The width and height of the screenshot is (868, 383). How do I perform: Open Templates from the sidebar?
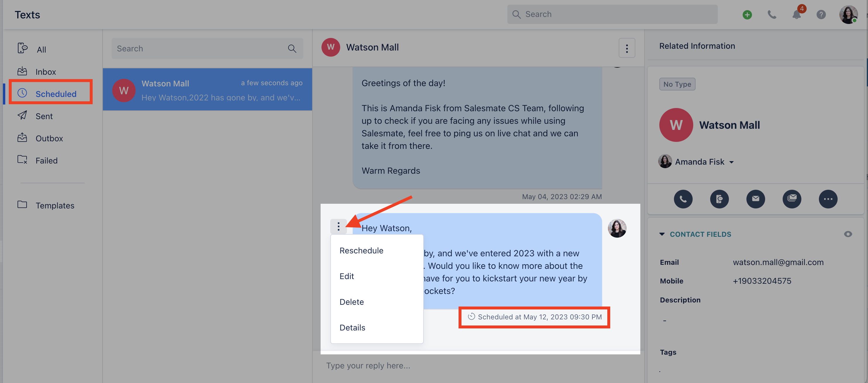(x=55, y=205)
